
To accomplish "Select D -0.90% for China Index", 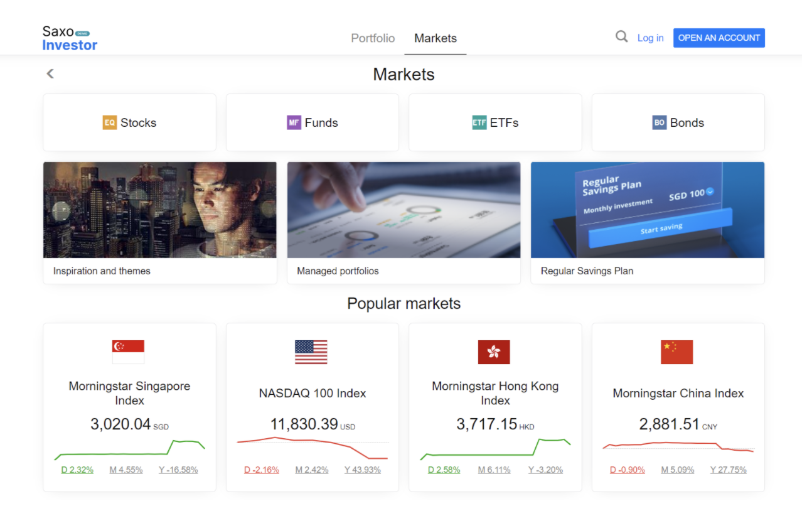I will click(x=628, y=470).
